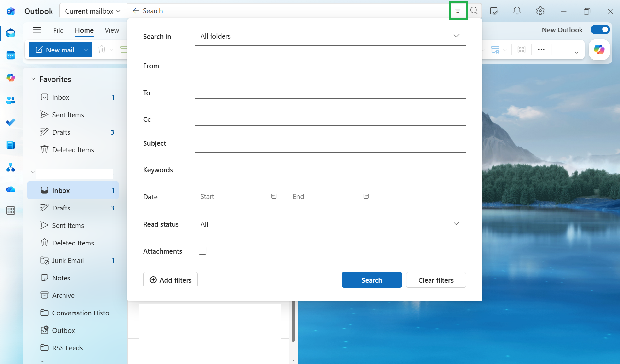Open the Junk Email folder
Viewport: 620px width, 364px height.
[x=73, y=260]
